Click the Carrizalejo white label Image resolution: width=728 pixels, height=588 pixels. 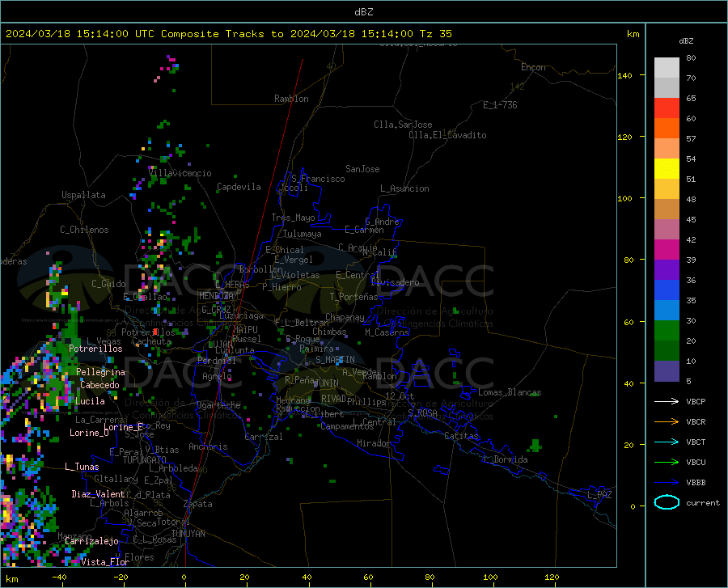coord(91,541)
